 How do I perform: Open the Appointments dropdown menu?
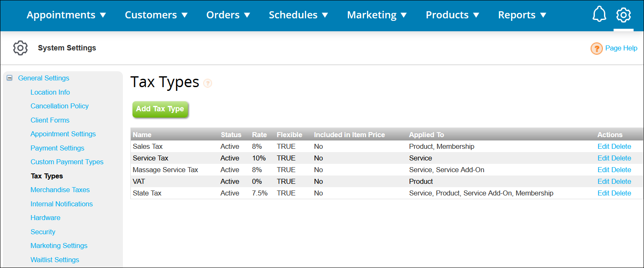coord(67,15)
